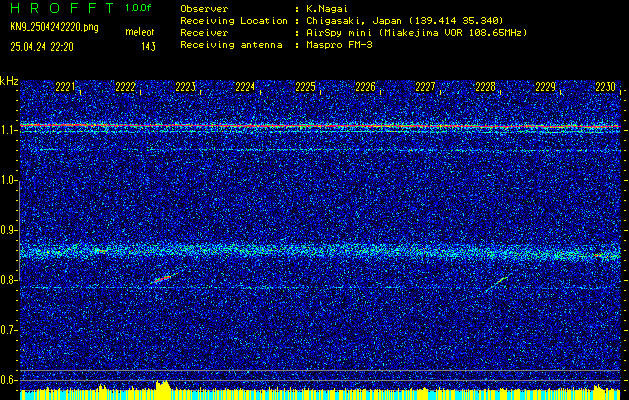Click the 2222 time marker

(x=125, y=87)
